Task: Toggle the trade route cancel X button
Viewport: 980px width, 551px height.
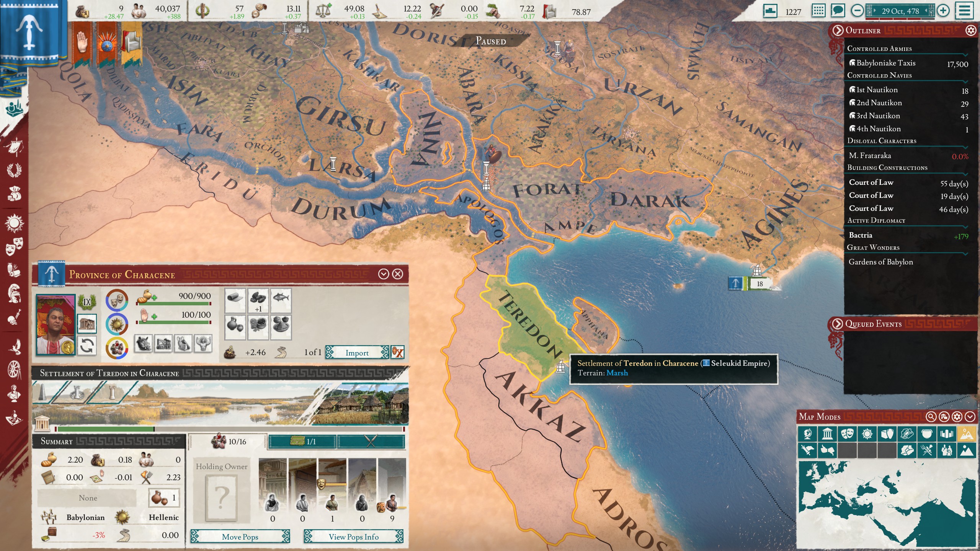Action: point(397,352)
